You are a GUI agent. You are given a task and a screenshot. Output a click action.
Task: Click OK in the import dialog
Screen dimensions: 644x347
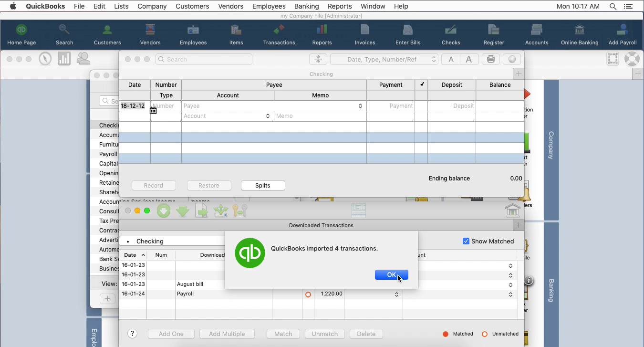pos(391,274)
